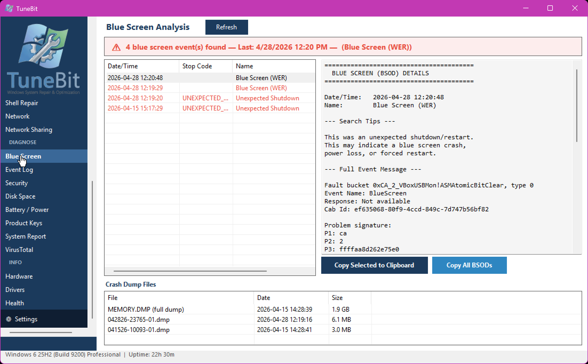
Task: Select the 2026-04-28 12:19:29 event row
Action: pos(210,88)
